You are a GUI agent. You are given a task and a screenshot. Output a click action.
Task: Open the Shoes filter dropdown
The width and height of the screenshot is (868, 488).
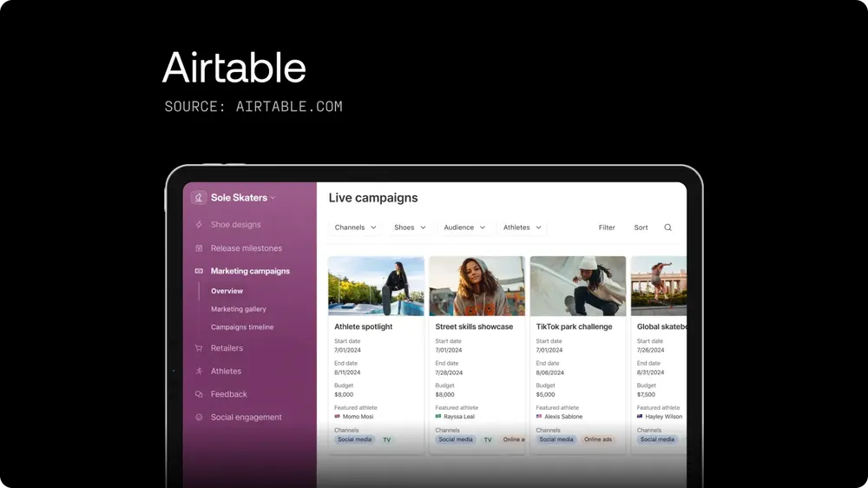point(410,228)
